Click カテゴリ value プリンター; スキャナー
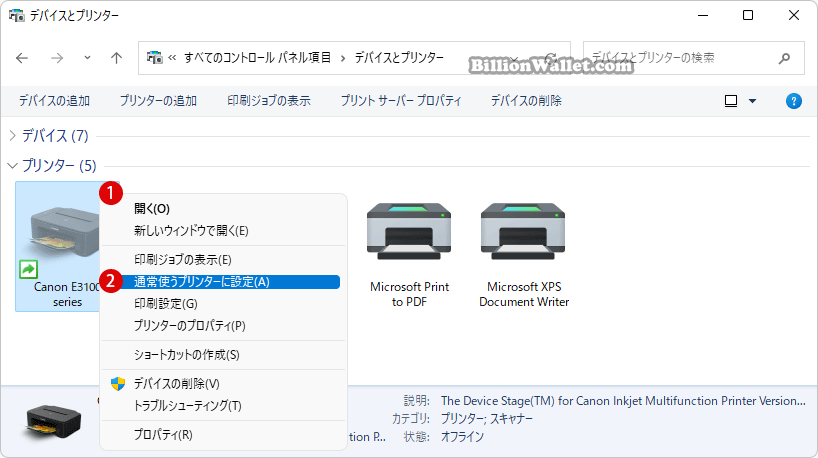 487,419
